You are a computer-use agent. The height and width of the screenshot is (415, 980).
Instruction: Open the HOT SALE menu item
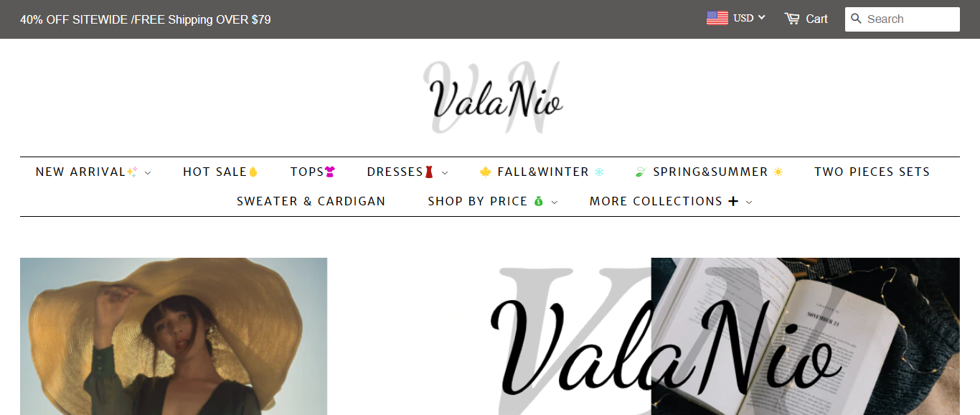tap(220, 172)
